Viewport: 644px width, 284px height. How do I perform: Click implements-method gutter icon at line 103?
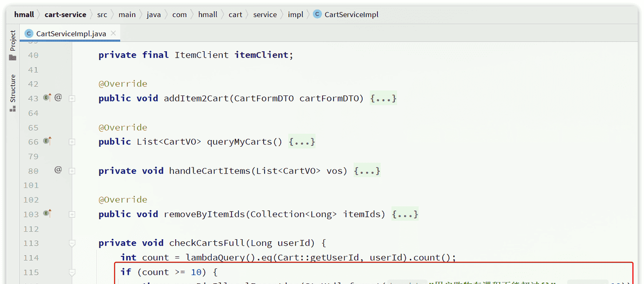coord(47,214)
